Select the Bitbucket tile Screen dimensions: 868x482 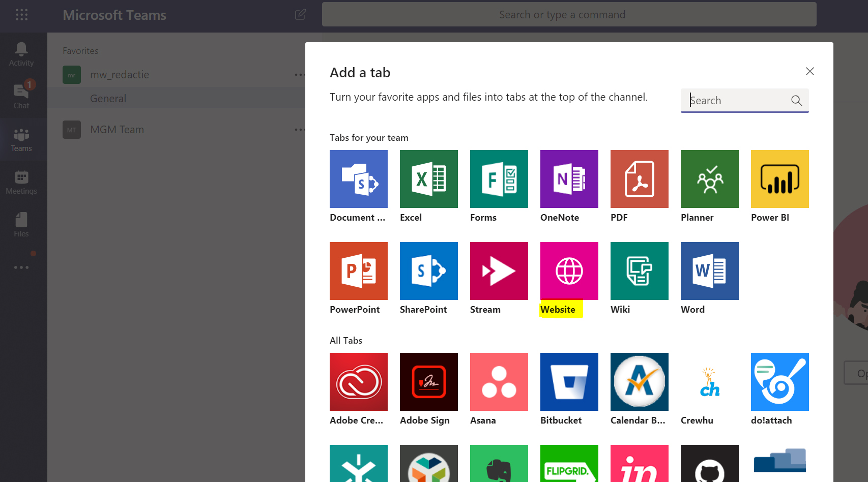point(569,382)
